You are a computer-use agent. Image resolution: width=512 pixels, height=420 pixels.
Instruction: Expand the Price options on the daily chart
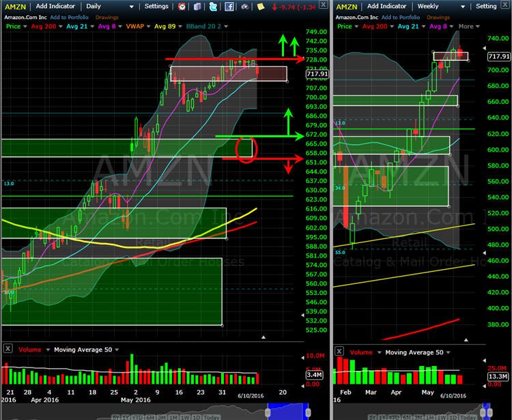tap(25, 27)
